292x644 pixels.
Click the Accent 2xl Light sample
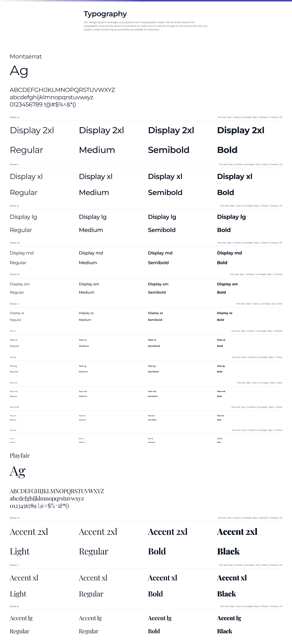point(29,541)
